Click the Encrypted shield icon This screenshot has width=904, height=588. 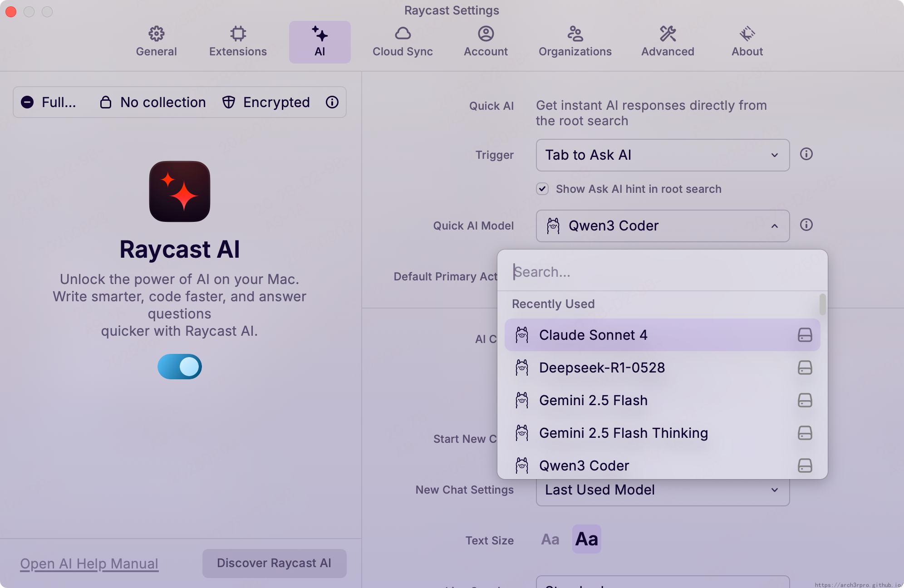(229, 102)
